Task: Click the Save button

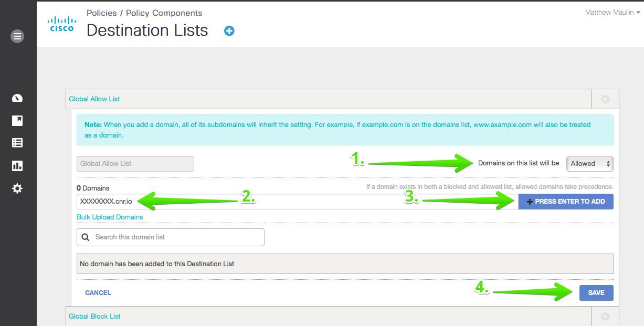Action: point(596,293)
